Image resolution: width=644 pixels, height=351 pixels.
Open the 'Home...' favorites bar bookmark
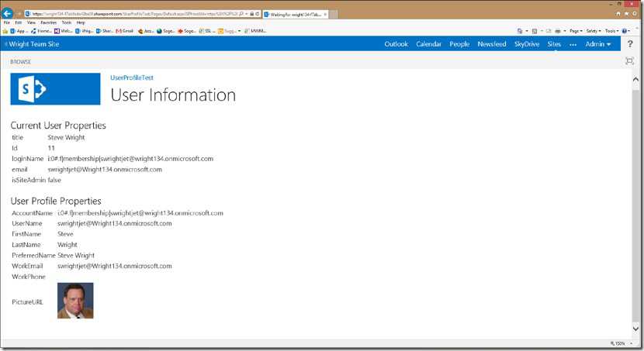click(x=41, y=31)
